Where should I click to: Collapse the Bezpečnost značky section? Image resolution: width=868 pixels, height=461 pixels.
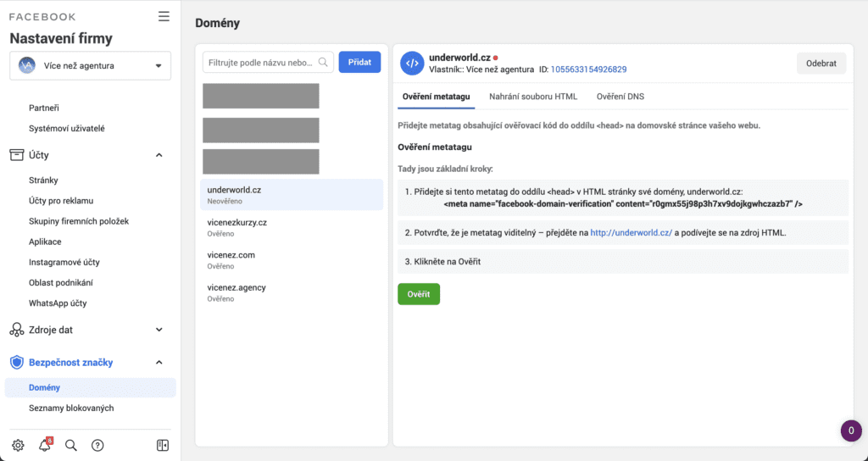coord(159,363)
